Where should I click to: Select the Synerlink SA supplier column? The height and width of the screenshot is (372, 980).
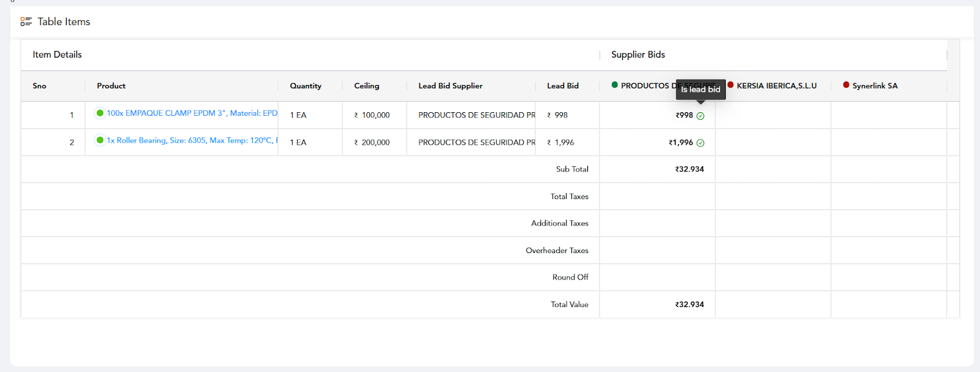click(875, 86)
